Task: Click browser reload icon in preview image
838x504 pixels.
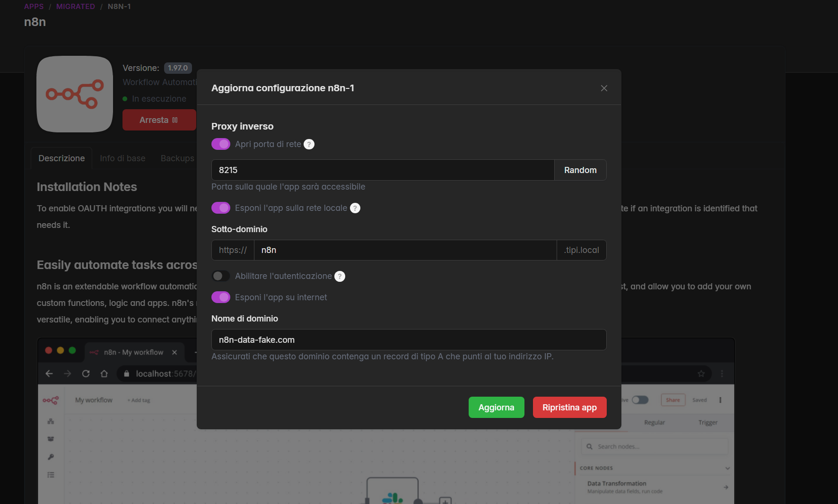Action: (x=86, y=374)
